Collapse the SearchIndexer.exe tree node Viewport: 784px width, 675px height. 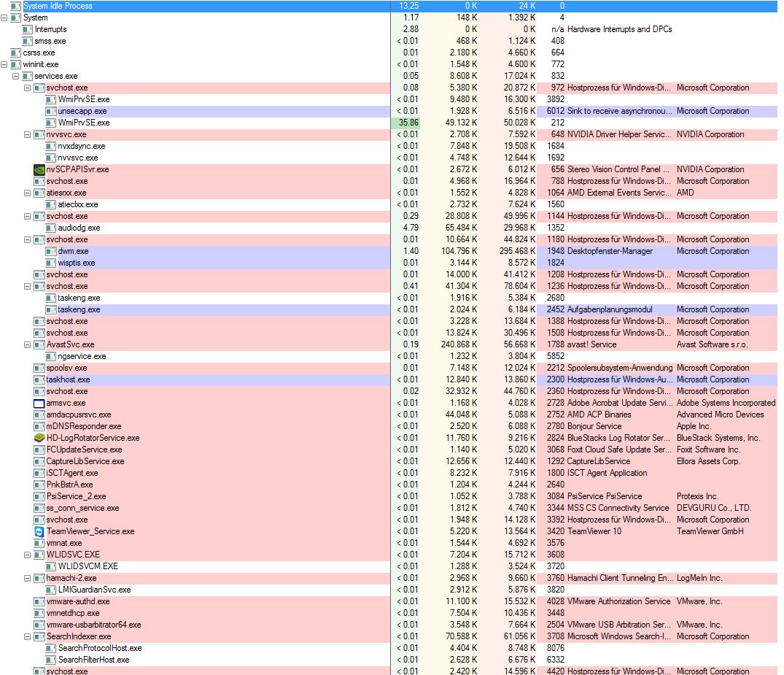28,636
